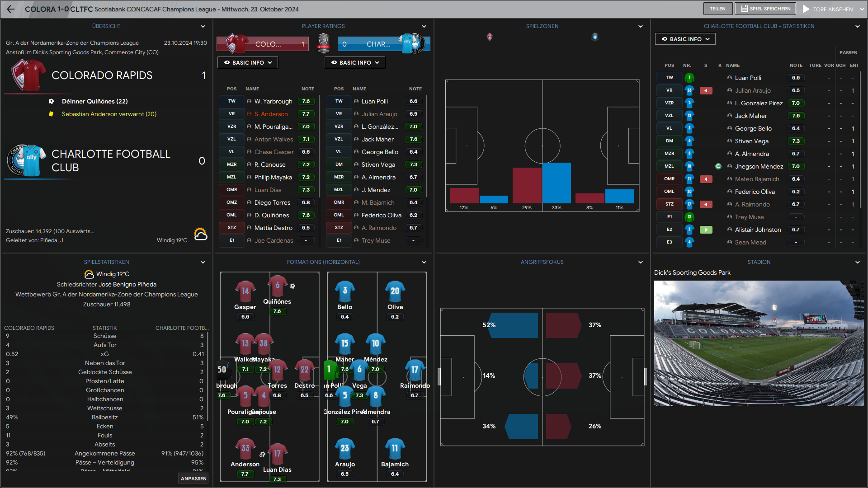Click Luan Polli's green number 1 shirt icon

[689, 78]
